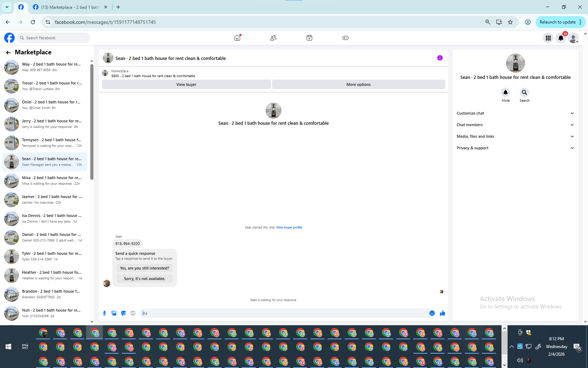Click the View buyer button
This screenshot has height=368, width=588.
(186, 84)
